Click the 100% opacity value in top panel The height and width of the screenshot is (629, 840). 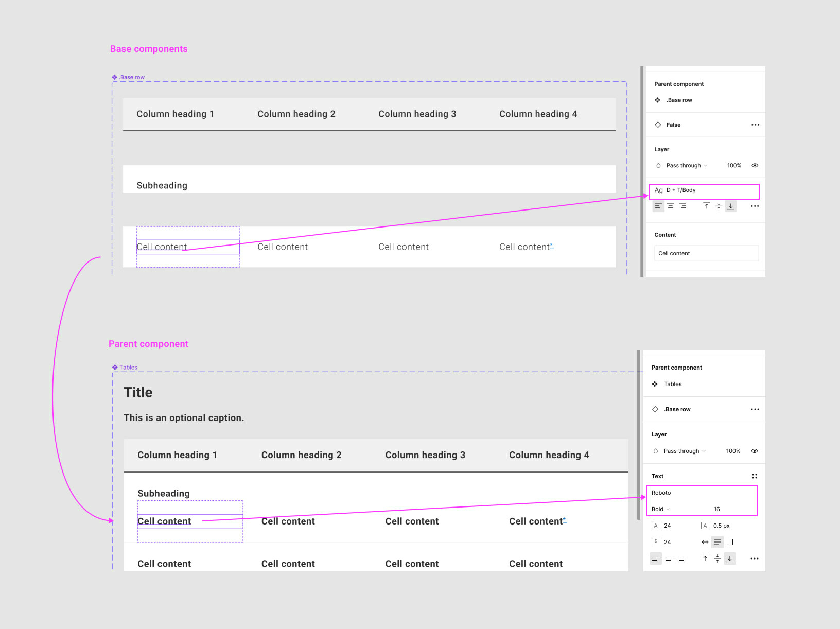click(734, 166)
